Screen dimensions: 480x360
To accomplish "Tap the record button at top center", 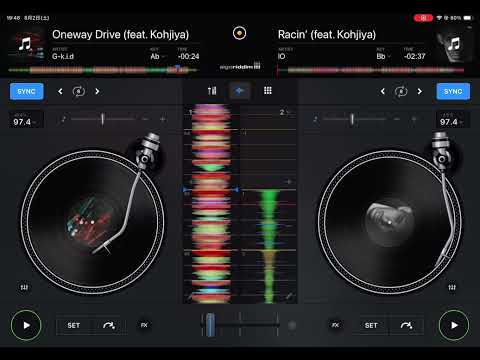I will [239, 33].
